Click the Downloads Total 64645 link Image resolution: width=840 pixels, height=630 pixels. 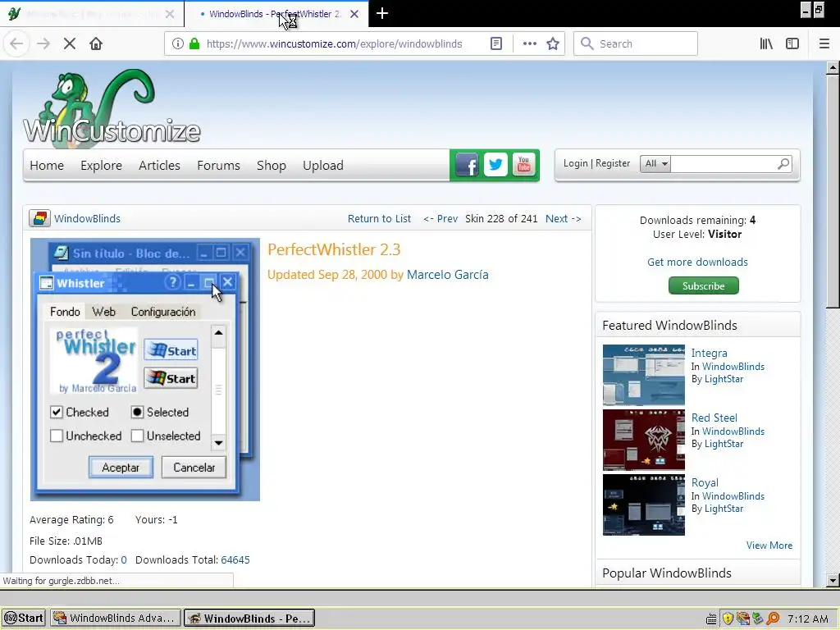point(235,559)
